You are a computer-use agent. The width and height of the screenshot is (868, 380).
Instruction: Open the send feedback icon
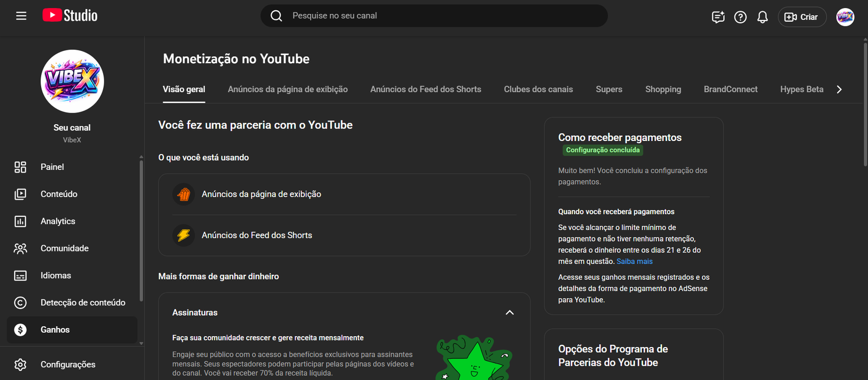coord(718,17)
